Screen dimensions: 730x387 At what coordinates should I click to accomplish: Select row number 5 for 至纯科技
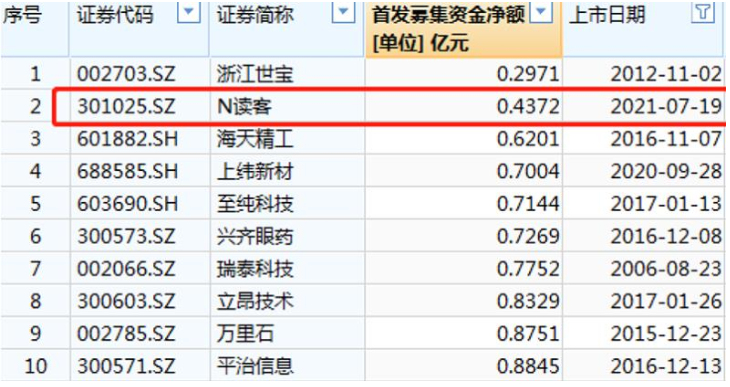[x=36, y=204]
